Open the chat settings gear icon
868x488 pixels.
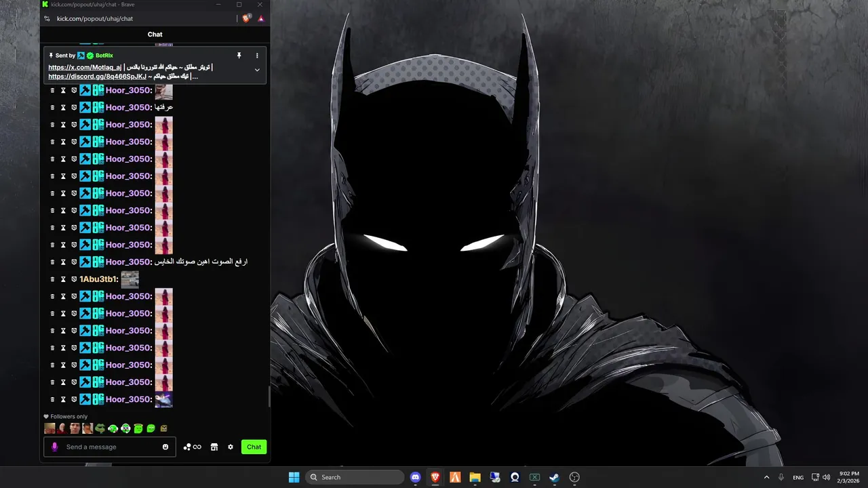click(231, 447)
